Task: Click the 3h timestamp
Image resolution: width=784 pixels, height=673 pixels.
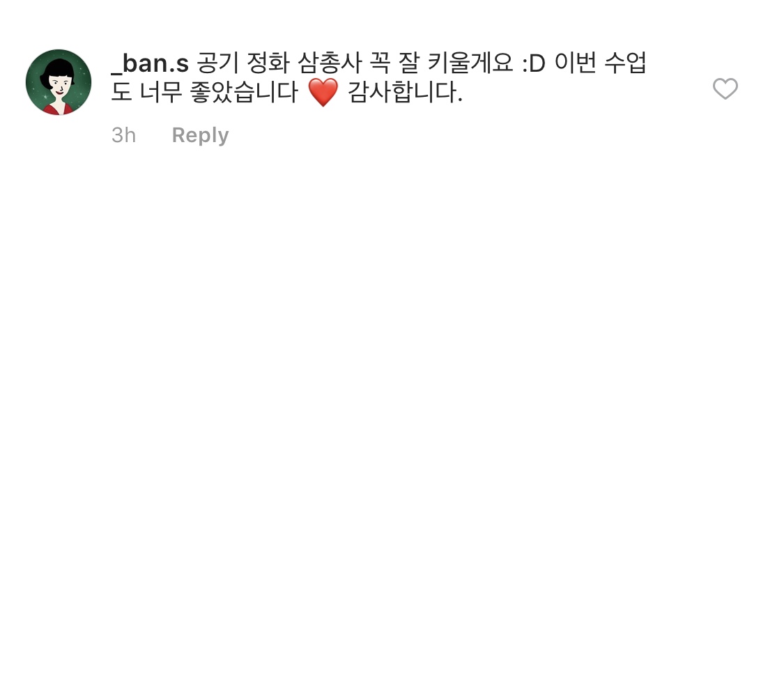Action: pyautogui.click(x=123, y=135)
